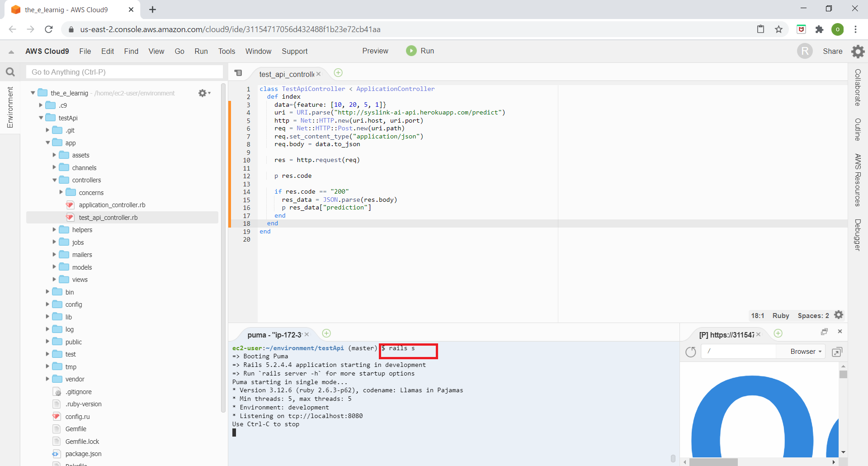Bookmark page with star icon

click(778, 29)
